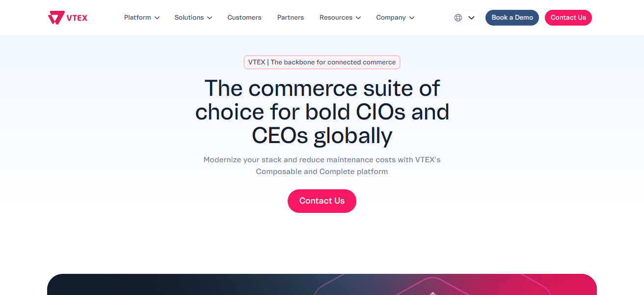
Task: Click the chevron next to Company
Action: click(x=412, y=18)
